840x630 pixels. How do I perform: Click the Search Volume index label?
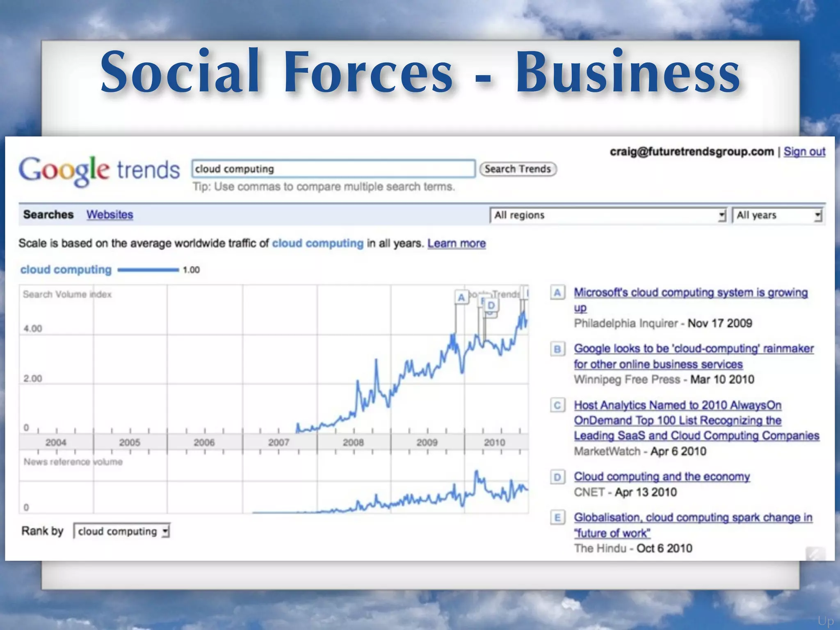point(67,294)
